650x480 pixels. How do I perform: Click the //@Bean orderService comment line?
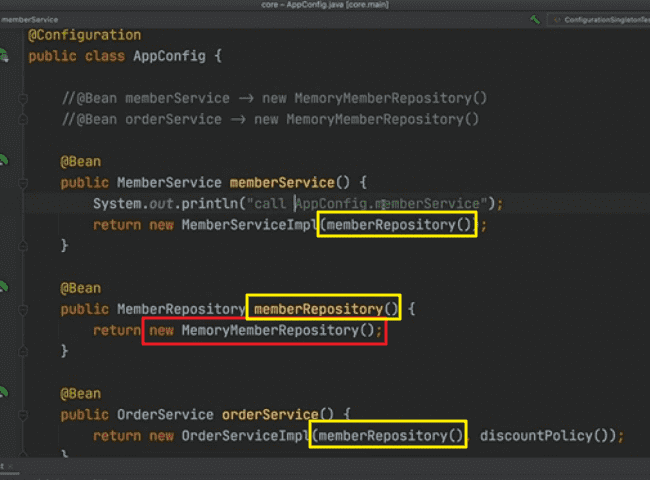[270, 119]
